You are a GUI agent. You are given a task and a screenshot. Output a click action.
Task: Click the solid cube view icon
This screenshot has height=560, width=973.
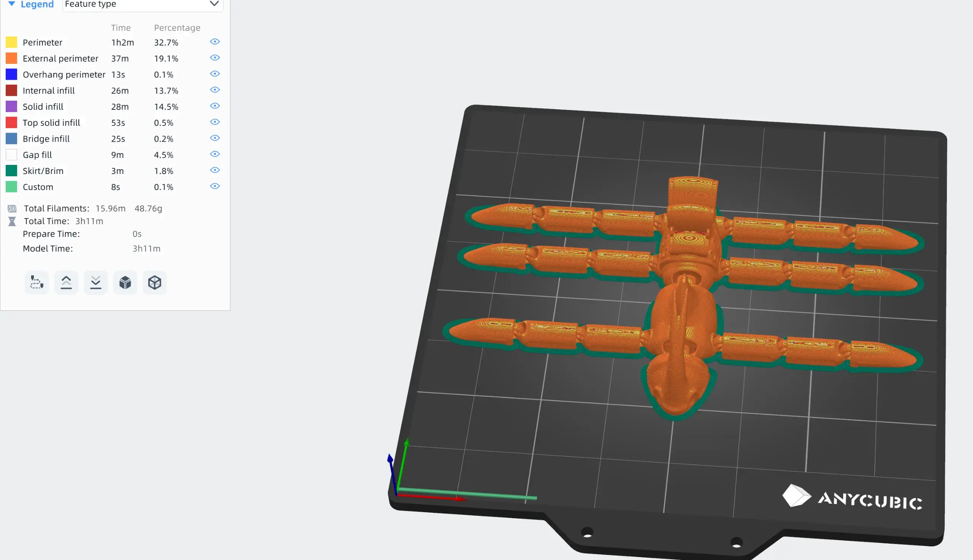click(125, 283)
